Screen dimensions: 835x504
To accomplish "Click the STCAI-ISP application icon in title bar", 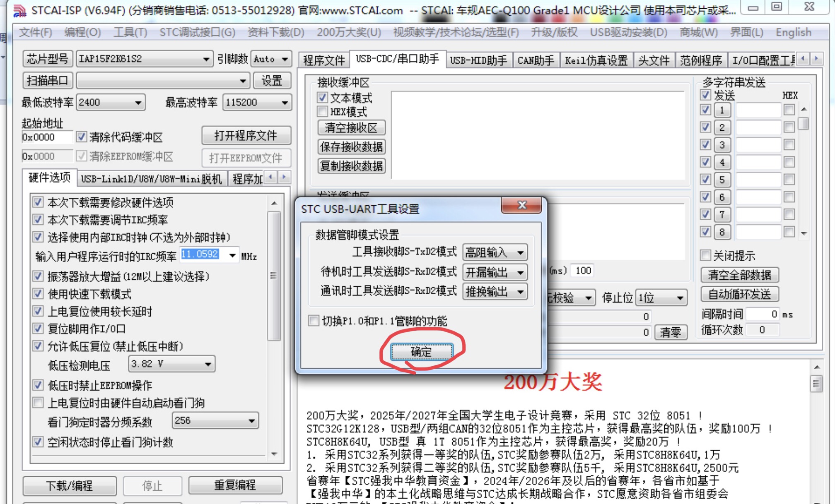I will click(19, 10).
